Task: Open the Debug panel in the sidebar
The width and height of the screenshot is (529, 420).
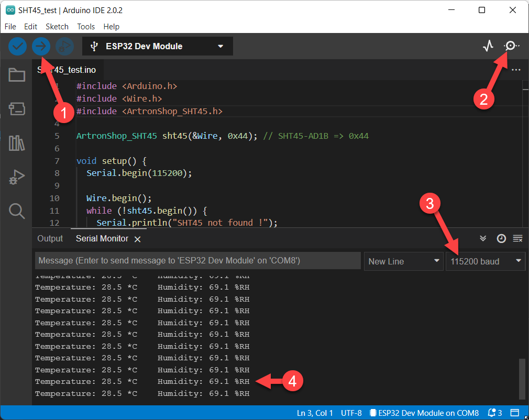Action: 17,177
